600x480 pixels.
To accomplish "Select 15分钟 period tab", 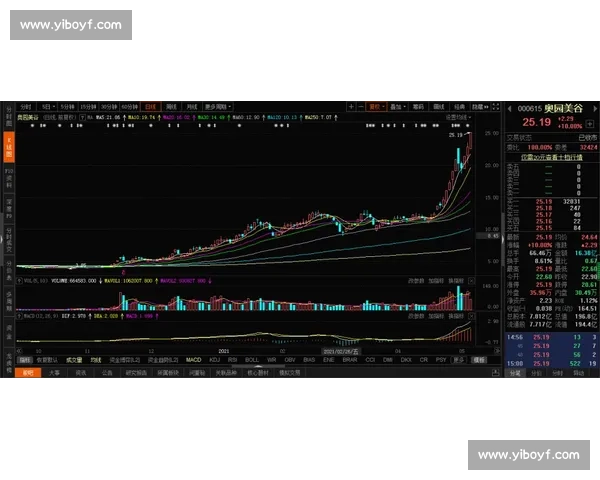I will point(88,107).
